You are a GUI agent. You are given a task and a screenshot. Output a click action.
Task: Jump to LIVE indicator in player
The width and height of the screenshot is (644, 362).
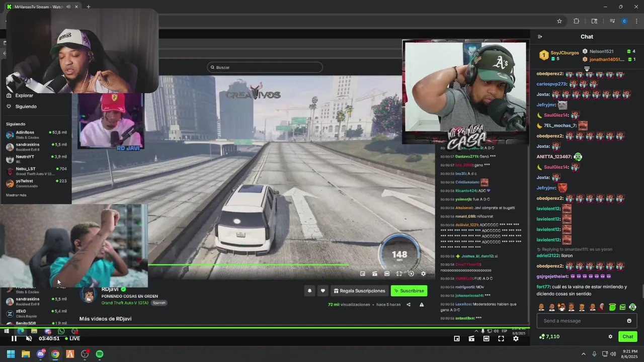[x=72, y=338]
